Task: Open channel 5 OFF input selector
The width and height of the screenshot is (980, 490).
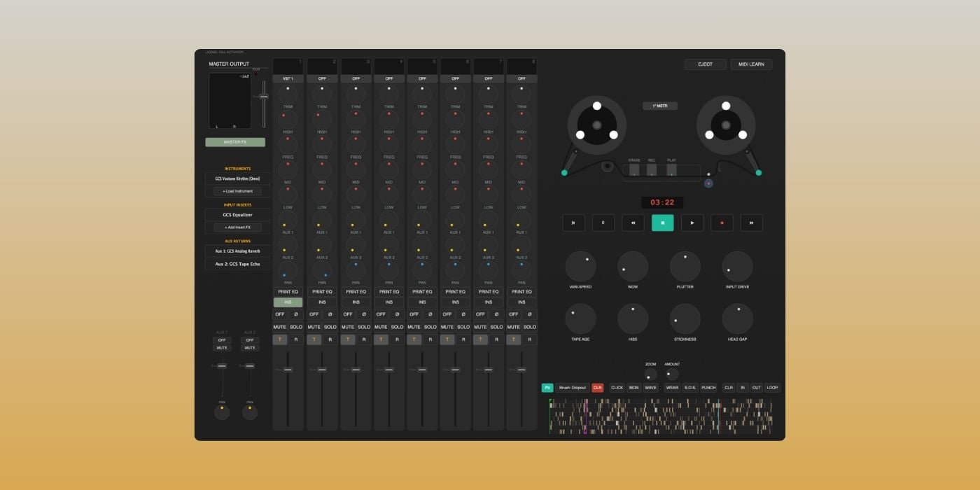Action: 422,79
